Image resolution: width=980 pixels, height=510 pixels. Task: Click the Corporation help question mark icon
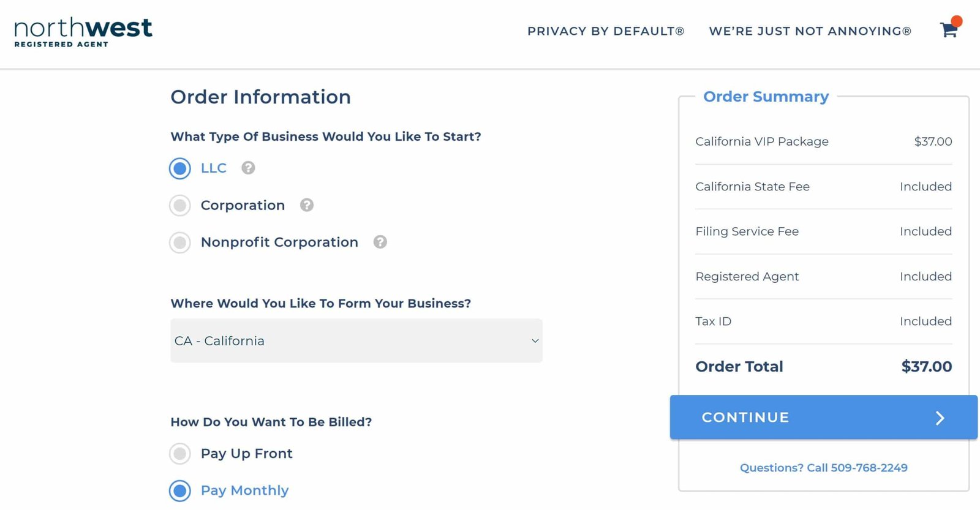tap(307, 205)
